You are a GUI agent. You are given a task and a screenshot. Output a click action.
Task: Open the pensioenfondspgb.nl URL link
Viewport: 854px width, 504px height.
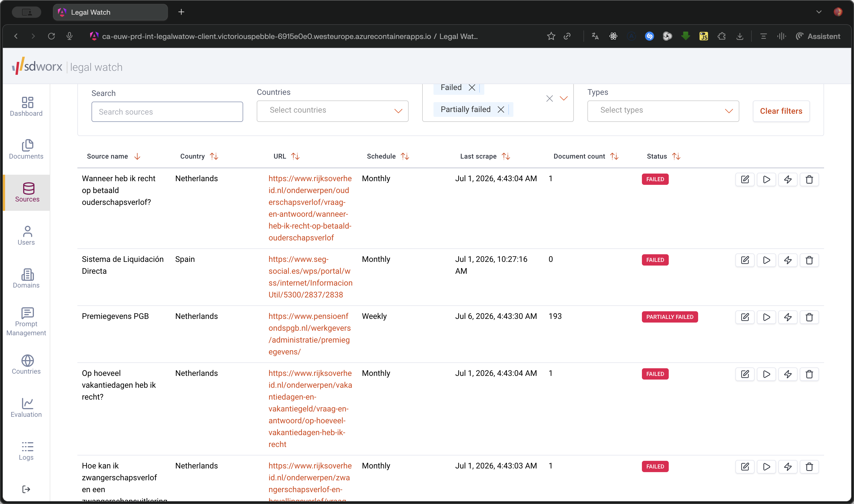pos(309,334)
